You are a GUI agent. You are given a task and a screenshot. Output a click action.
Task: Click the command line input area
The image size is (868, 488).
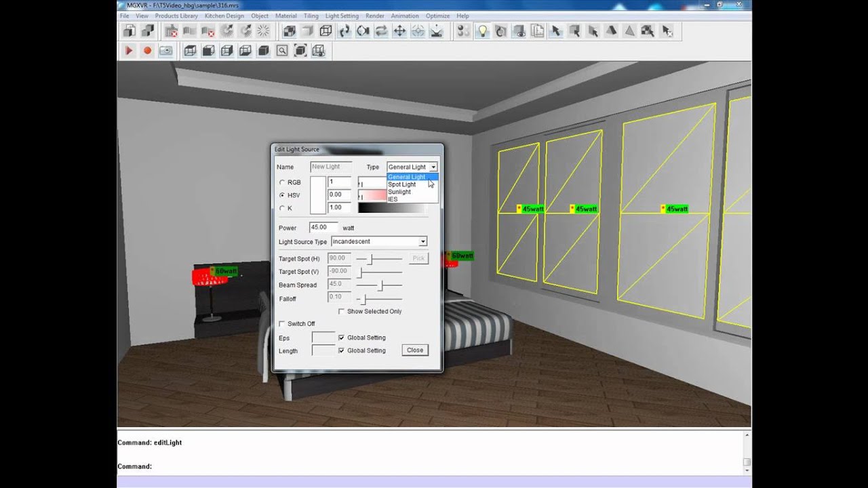pyautogui.click(x=429, y=466)
